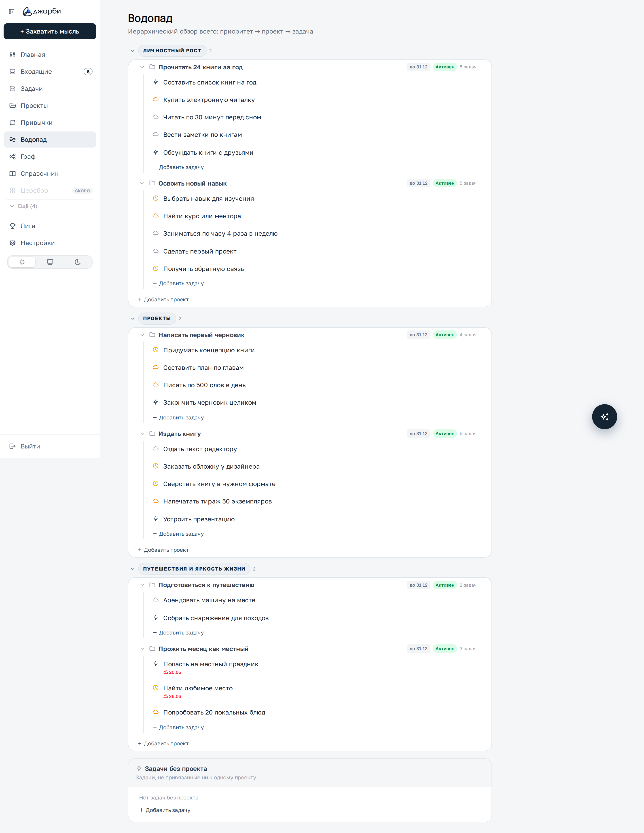Collapse ПУТЕШЕСТВИЯ И ЯРКОСТЬ ЖИЗНИ section
Viewport: 644px width, 833px height.
coord(133,569)
